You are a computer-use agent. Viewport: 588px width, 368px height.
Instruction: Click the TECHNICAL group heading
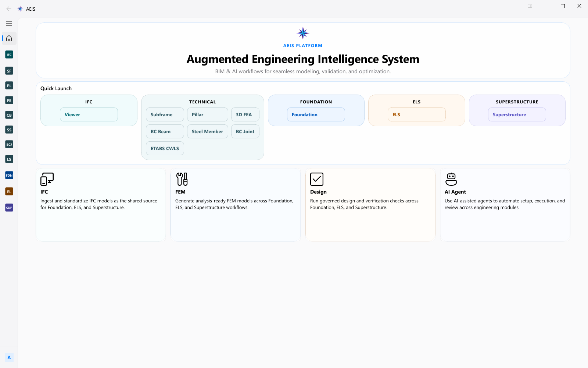tap(202, 102)
